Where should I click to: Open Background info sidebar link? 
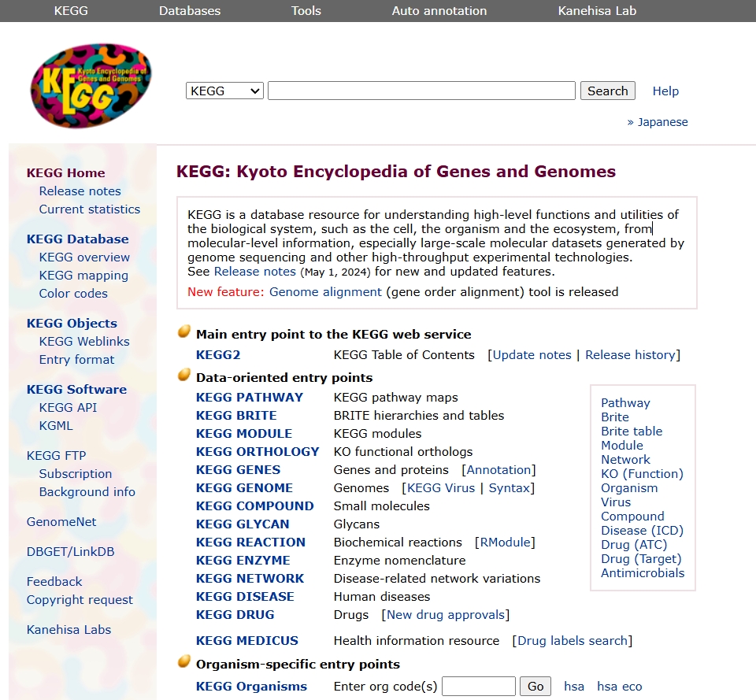click(87, 492)
